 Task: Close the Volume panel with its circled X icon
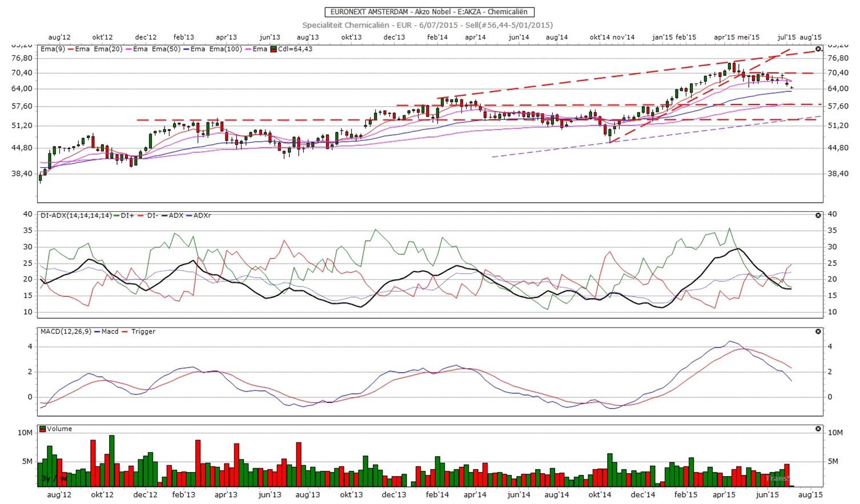point(818,429)
